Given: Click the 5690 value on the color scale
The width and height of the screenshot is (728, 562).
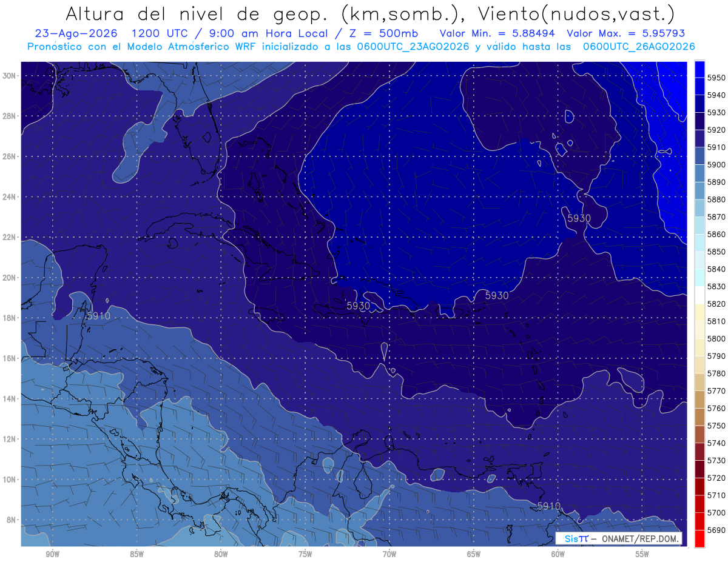Looking at the screenshot, I should (x=716, y=530).
